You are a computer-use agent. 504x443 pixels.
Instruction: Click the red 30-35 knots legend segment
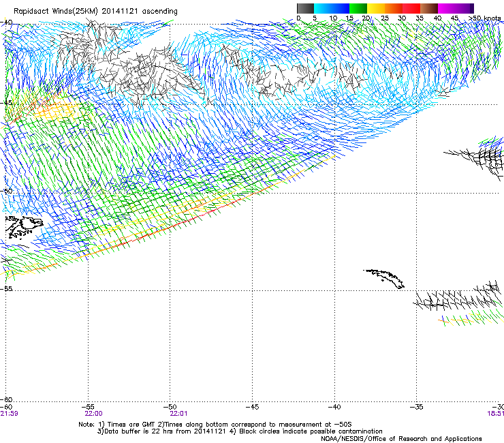[x=411, y=8]
